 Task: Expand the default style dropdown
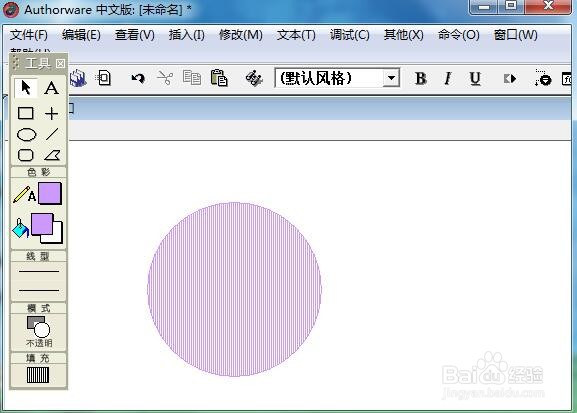point(391,78)
